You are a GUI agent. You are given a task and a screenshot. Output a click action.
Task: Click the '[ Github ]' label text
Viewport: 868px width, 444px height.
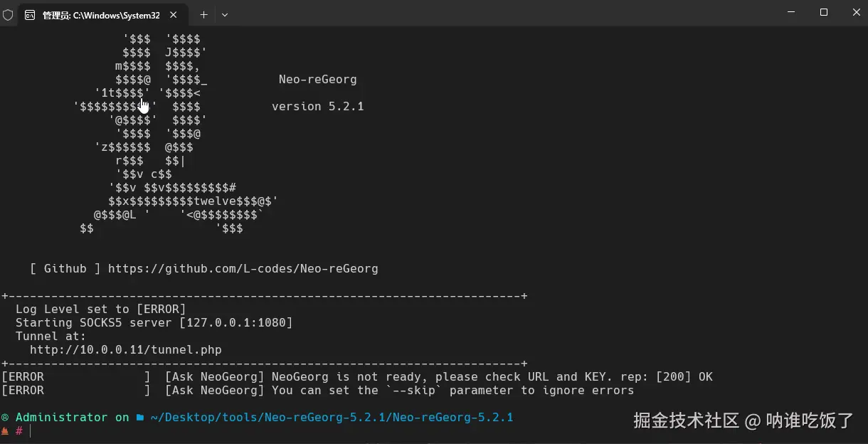pos(65,269)
